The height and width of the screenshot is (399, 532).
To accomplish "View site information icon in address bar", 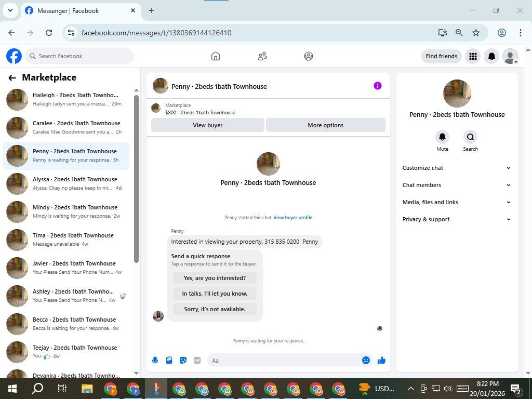I will tap(71, 33).
